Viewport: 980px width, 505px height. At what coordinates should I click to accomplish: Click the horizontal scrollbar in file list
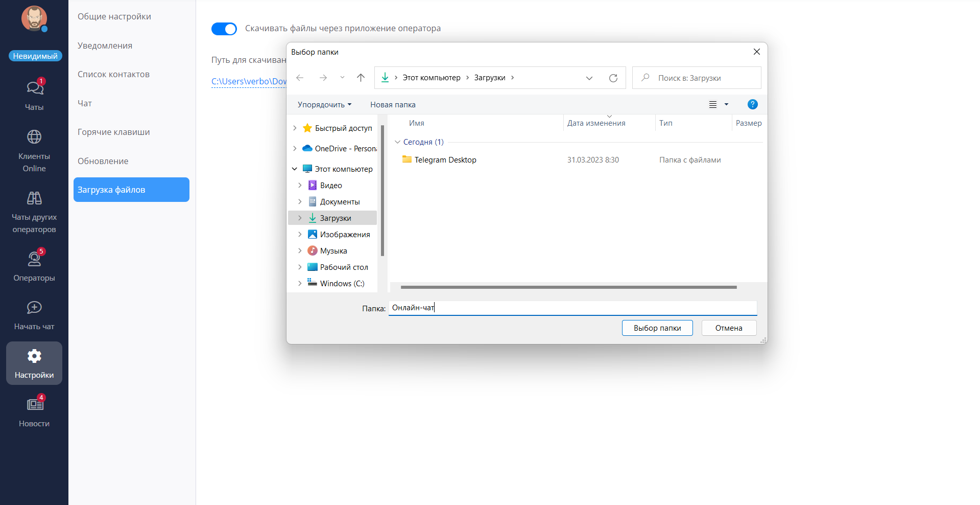(x=568, y=287)
